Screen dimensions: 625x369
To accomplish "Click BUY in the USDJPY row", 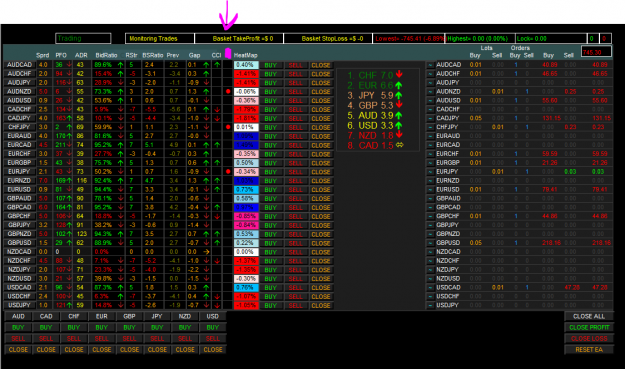I will [x=271, y=306].
